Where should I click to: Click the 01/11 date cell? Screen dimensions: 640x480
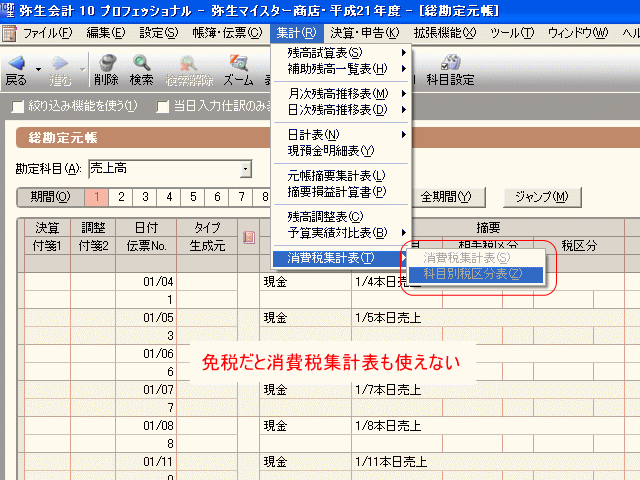146,462
